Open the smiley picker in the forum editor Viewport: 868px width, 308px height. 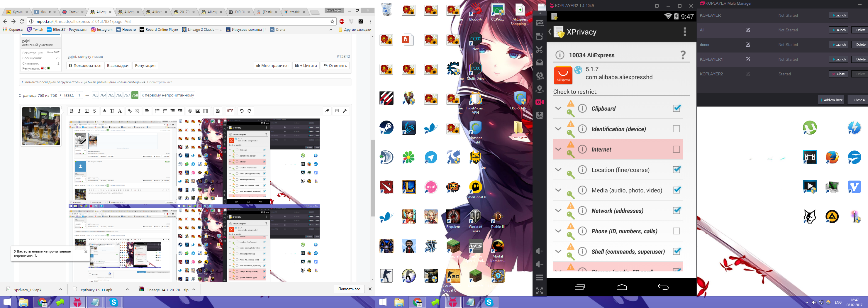pyautogui.click(x=190, y=111)
